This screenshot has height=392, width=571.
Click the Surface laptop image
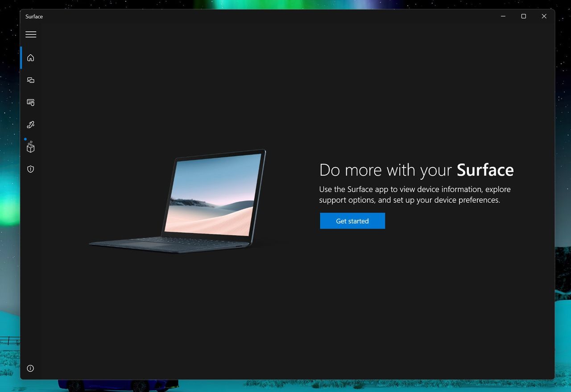pos(178,201)
